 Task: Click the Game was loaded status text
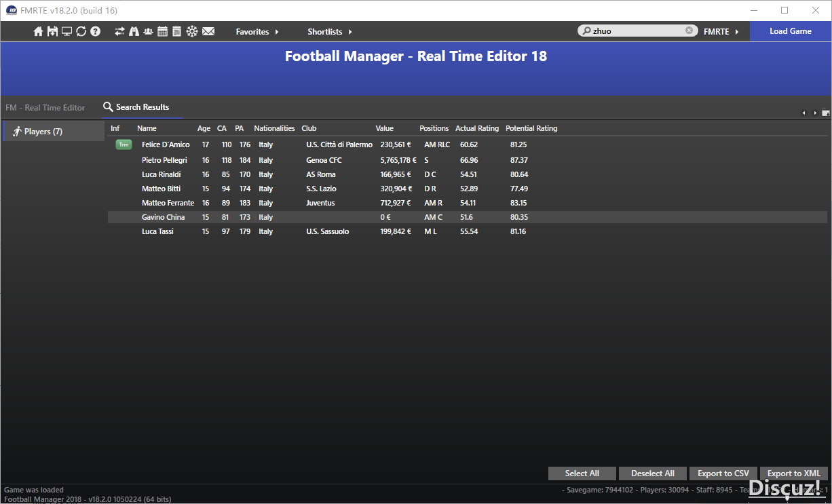click(x=34, y=490)
